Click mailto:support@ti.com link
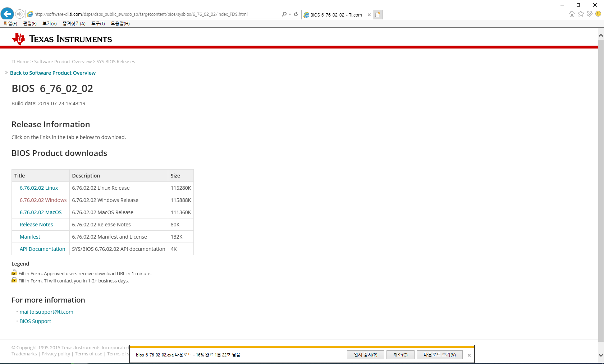This screenshot has height=364, width=604. coord(46,312)
